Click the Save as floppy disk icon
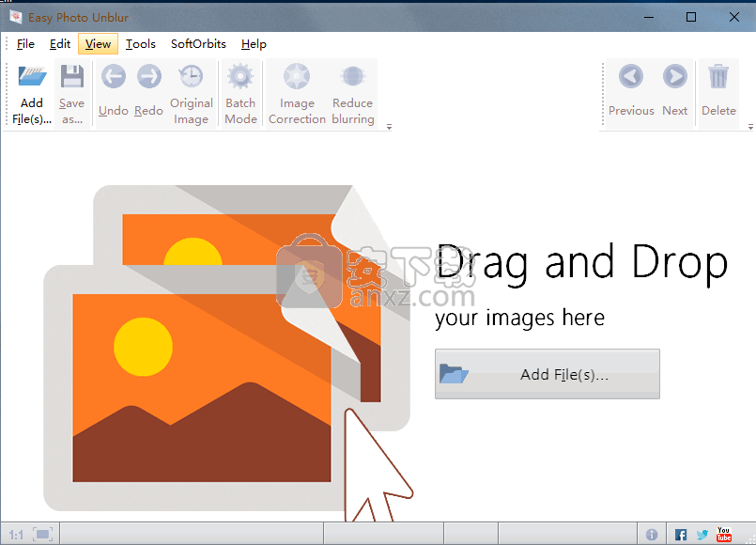Screen dimensions: 756x545 click(71, 77)
